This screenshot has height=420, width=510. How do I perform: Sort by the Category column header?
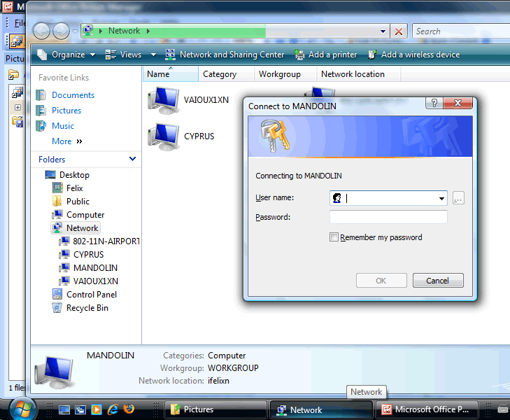coord(219,74)
